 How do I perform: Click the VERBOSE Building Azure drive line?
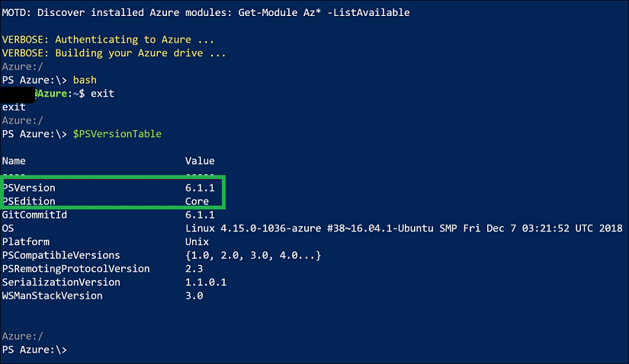[114, 53]
